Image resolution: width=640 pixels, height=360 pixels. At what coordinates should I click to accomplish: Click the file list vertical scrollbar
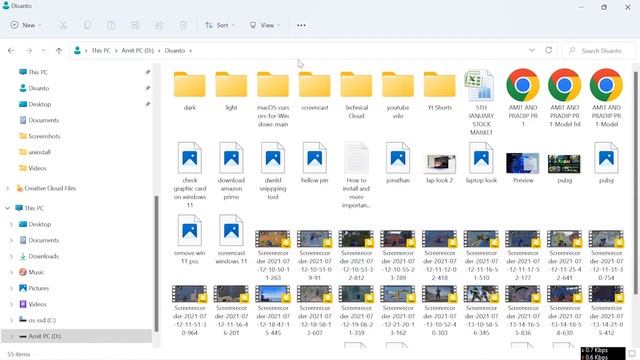636,182
